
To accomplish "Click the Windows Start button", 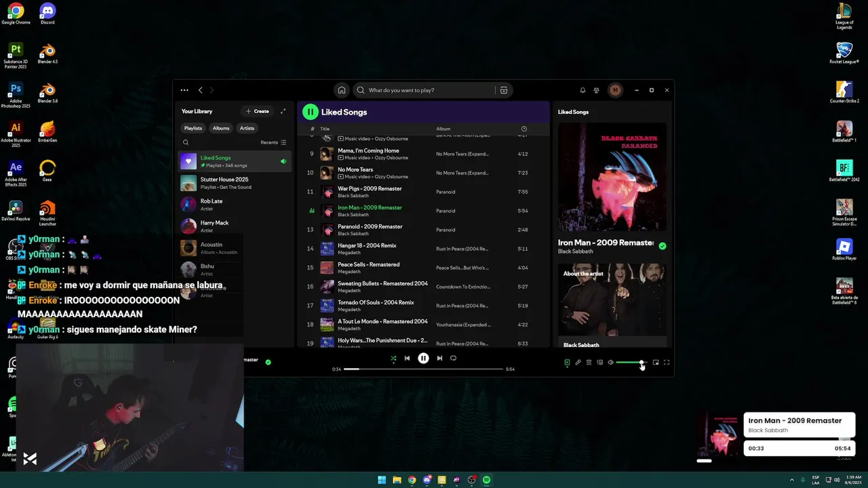I will [382, 480].
